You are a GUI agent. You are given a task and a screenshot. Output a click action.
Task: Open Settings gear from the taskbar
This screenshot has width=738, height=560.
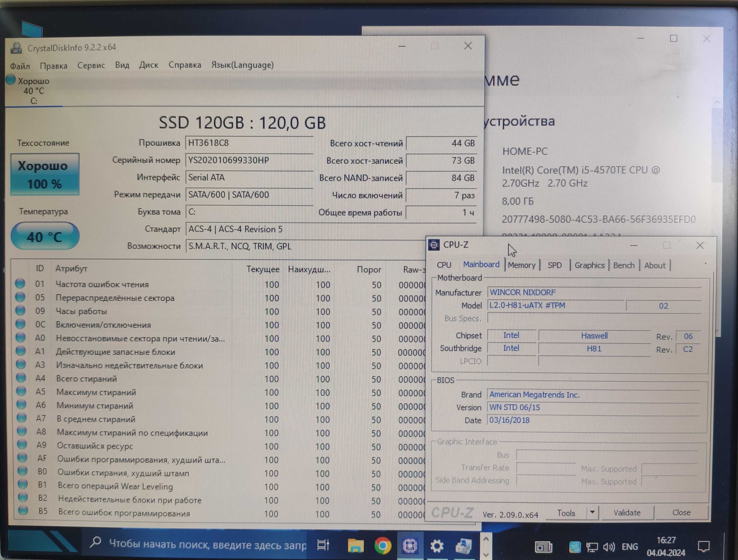pyautogui.click(x=437, y=546)
